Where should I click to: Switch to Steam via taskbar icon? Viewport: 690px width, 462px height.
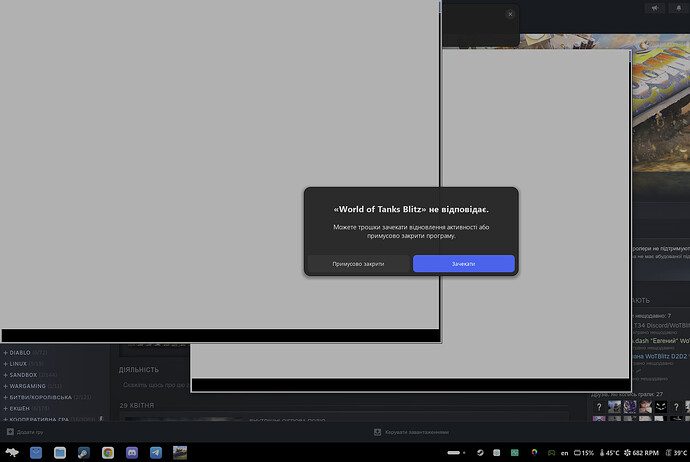(84, 452)
